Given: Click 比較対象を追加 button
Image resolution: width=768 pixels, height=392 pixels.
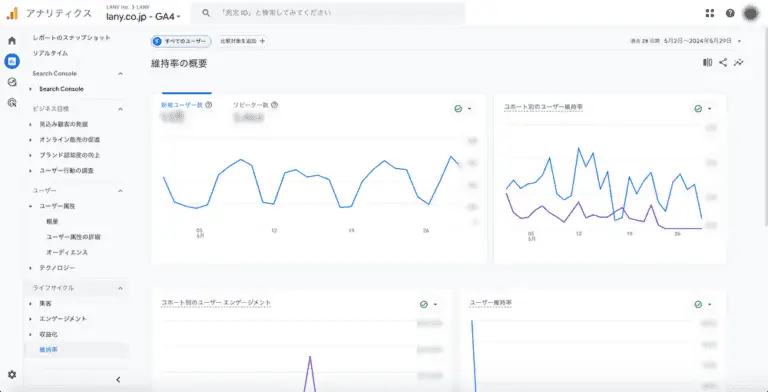Looking at the screenshot, I should pos(242,41).
